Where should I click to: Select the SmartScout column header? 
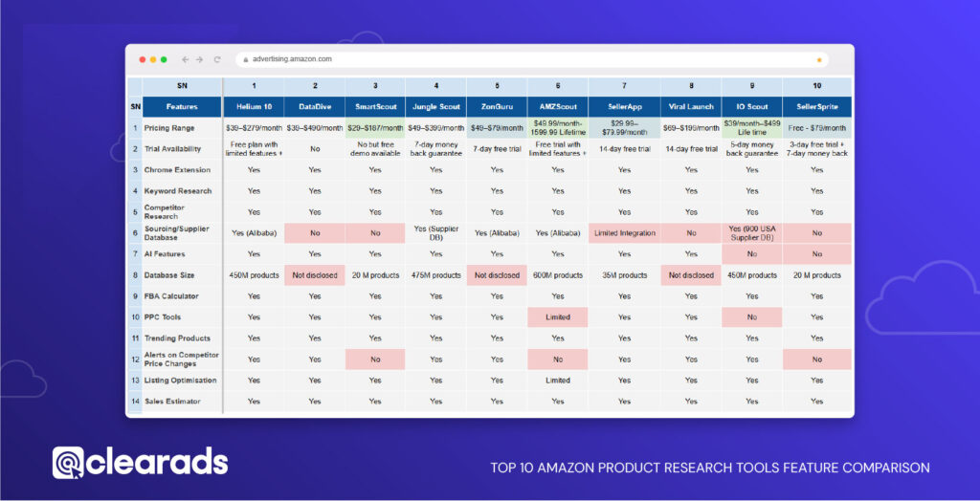(x=374, y=107)
